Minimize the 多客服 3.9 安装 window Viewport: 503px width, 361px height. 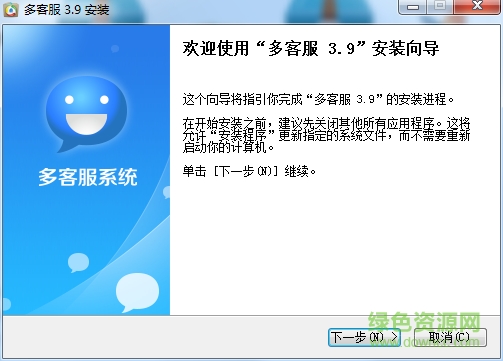coord(412,7)
